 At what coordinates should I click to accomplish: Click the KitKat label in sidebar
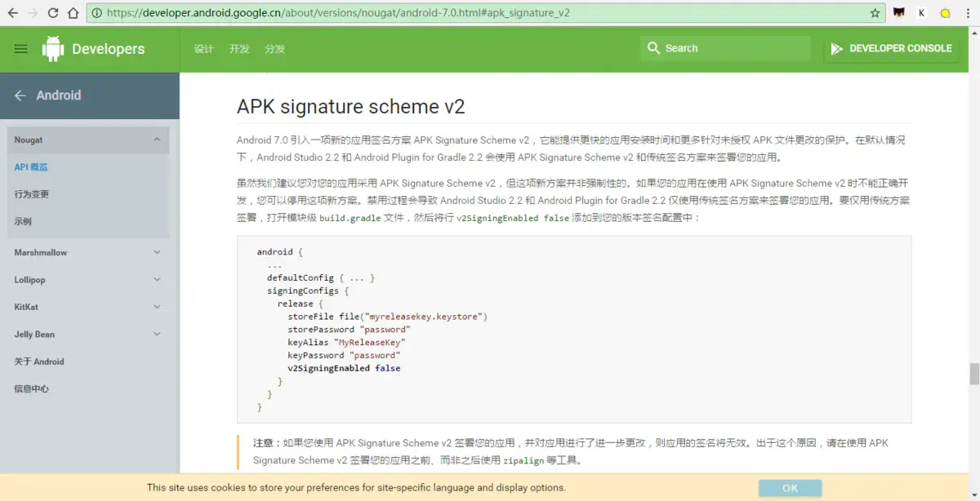[x=26, y=307]
